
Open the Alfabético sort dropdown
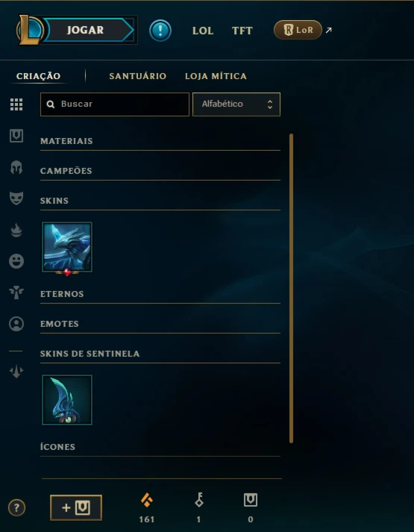pos(236,104)
